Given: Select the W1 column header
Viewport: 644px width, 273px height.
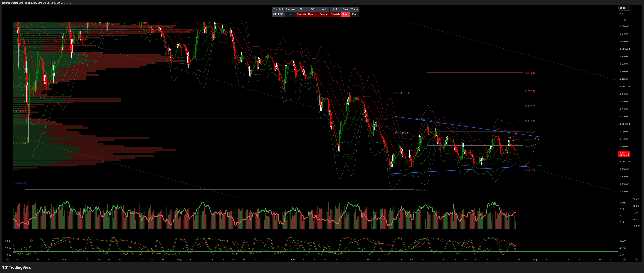Looking at the screenshot, I should (324, 9).
